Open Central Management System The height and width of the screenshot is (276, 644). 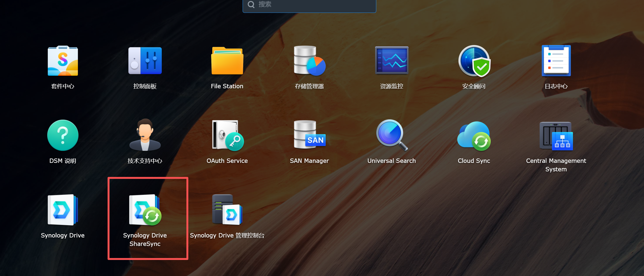(x=556, y=136)
